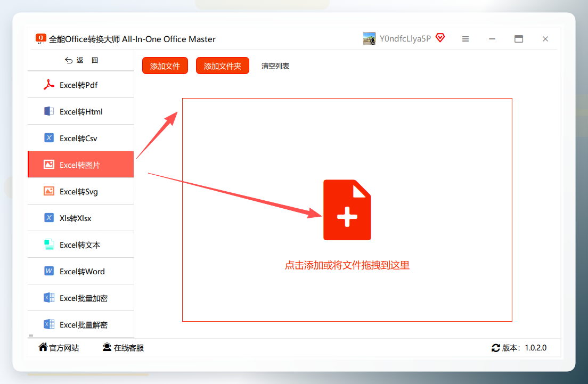Viewport: 588px width, 384px height.
Task: Select Excel批量解密 in sidebar
Action: [x=80, y=324]
